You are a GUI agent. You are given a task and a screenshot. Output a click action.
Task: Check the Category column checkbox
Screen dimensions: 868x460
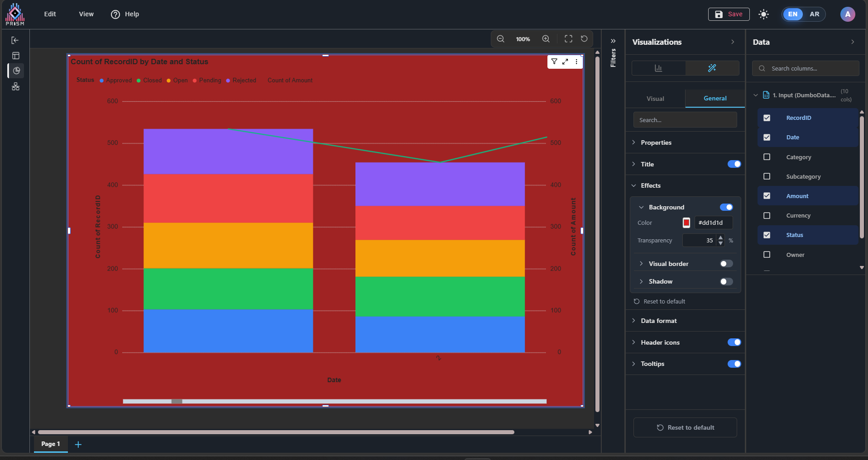coord(767,157)
